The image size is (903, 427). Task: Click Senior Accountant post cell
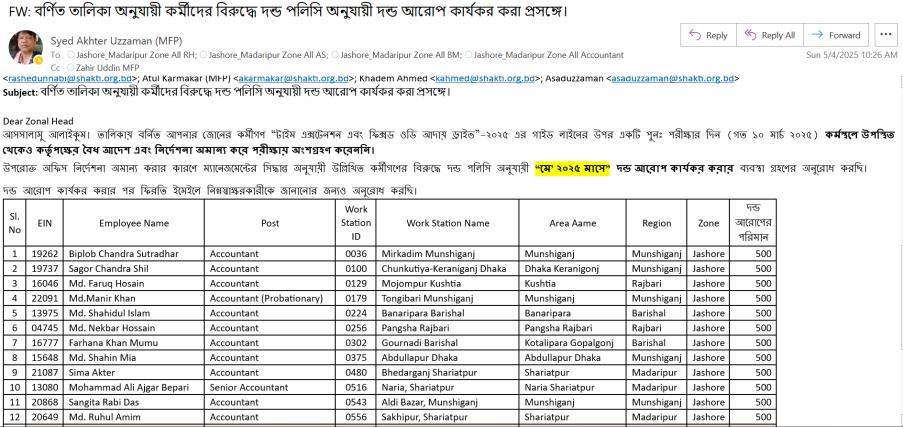click(x=270, y=387)
